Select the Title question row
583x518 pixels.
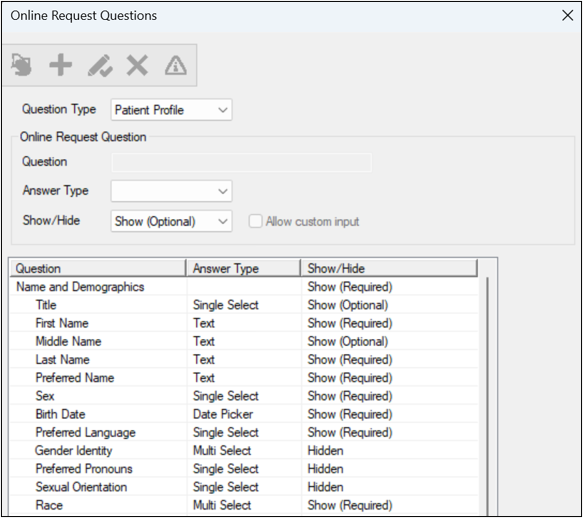(x=244, y=305)
